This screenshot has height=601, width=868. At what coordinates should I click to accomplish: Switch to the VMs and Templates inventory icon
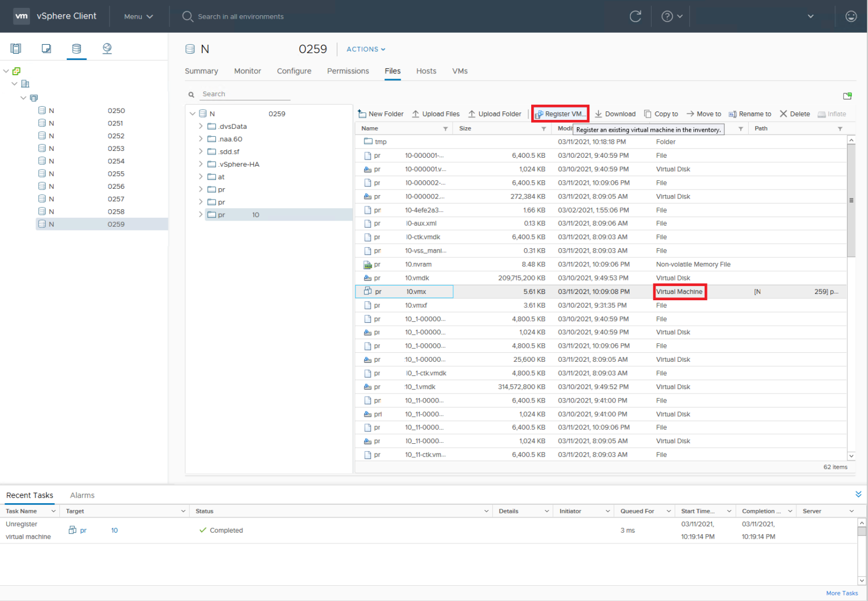(x=46, y=49)
